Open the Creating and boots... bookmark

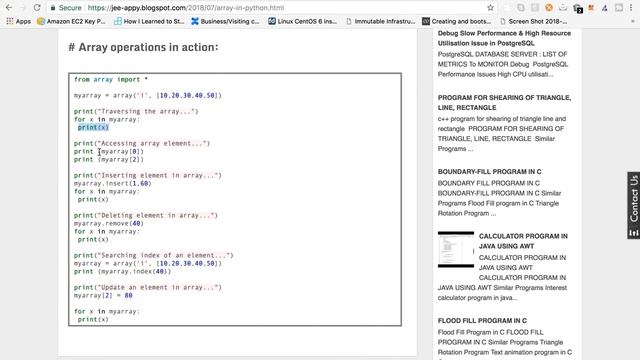[457, 21]
